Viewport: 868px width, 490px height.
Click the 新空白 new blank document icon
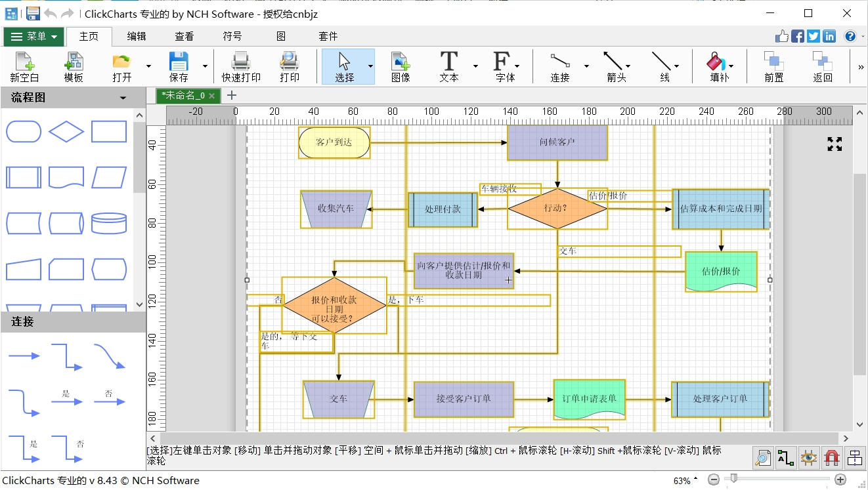[24, 66]
